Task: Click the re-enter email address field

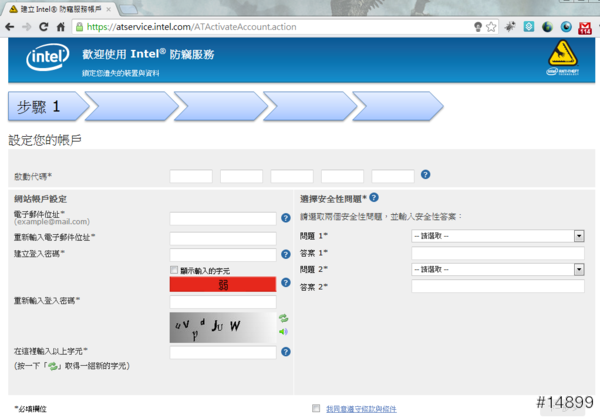Action: pos(223,238)
